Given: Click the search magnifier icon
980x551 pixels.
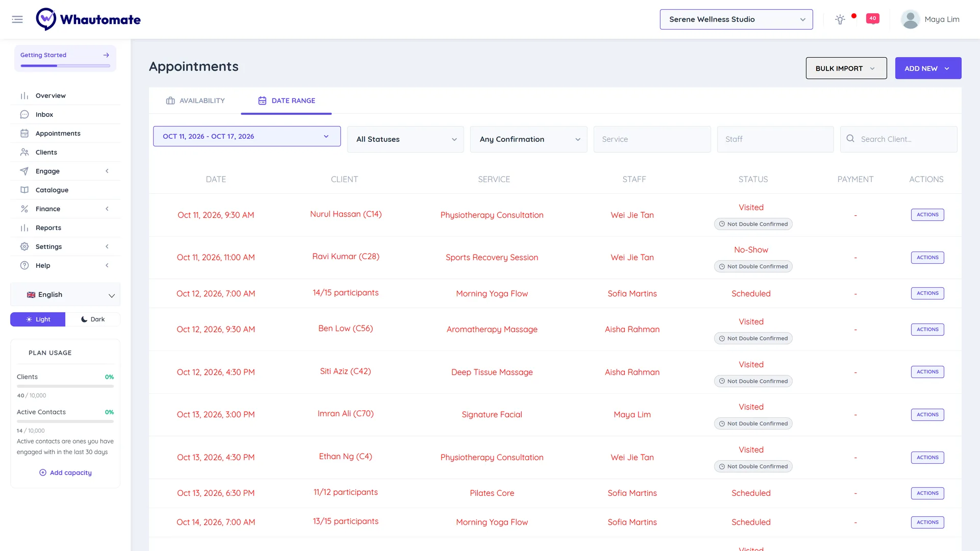Looking at the screenshot, I should 850,139.
